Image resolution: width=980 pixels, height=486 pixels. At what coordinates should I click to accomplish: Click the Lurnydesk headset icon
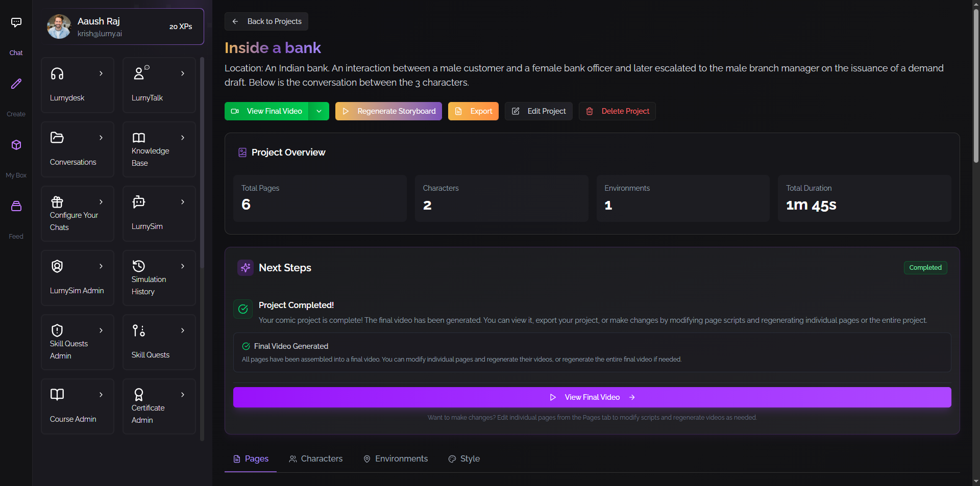click(57, 74)
